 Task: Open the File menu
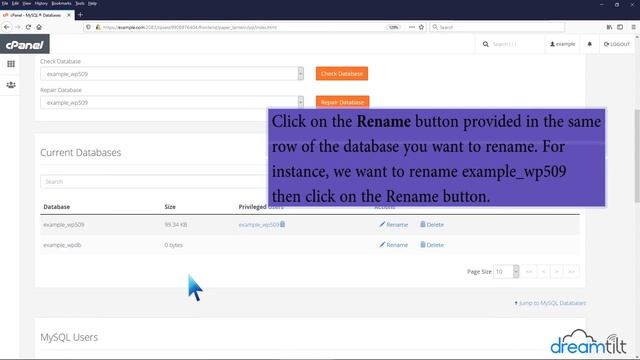coord(5,3)
